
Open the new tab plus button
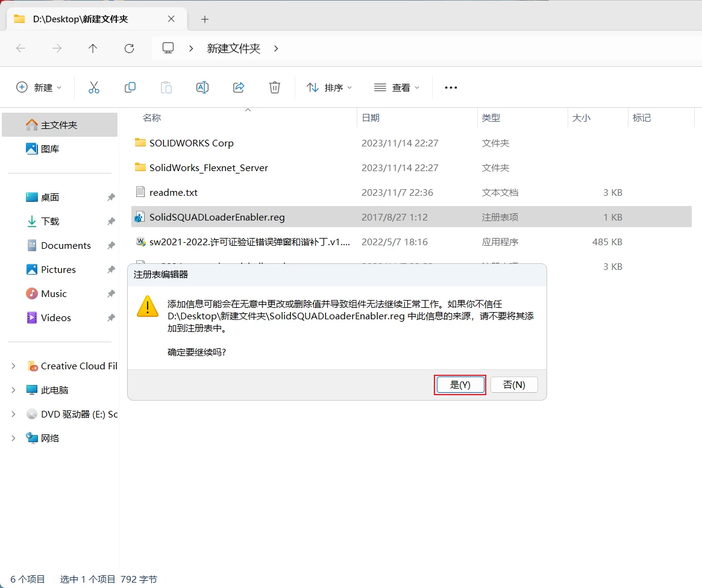pos(205,19)
